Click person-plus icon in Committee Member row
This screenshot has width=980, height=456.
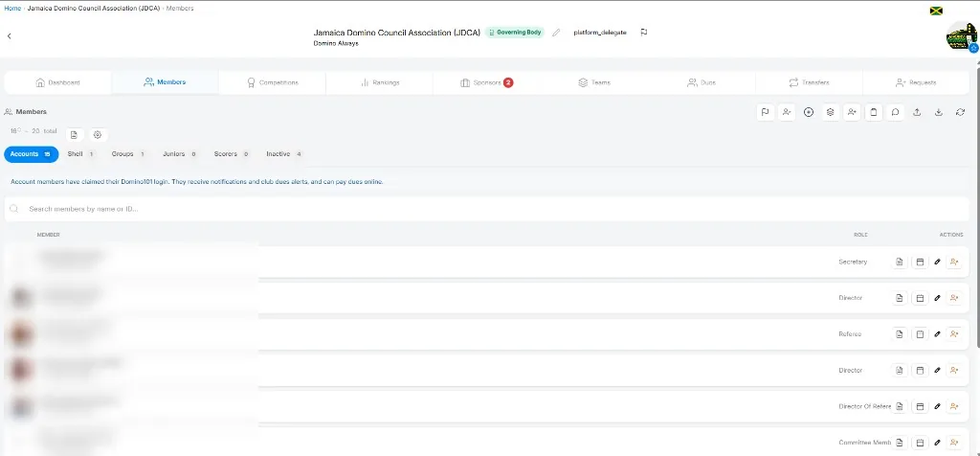pyautogui.click(x=954, y=443)
